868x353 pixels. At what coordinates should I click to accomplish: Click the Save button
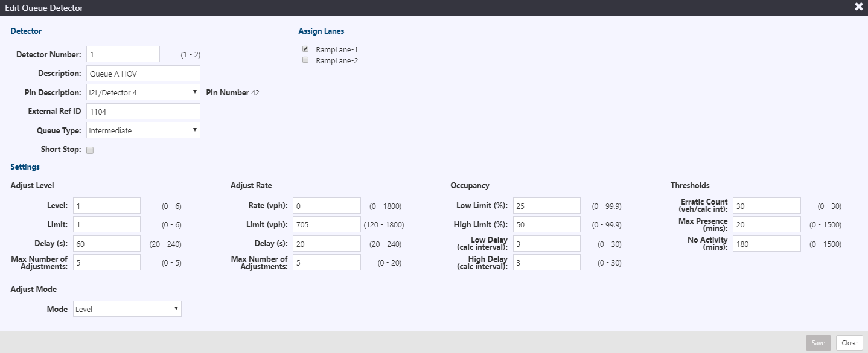(818, 343)
